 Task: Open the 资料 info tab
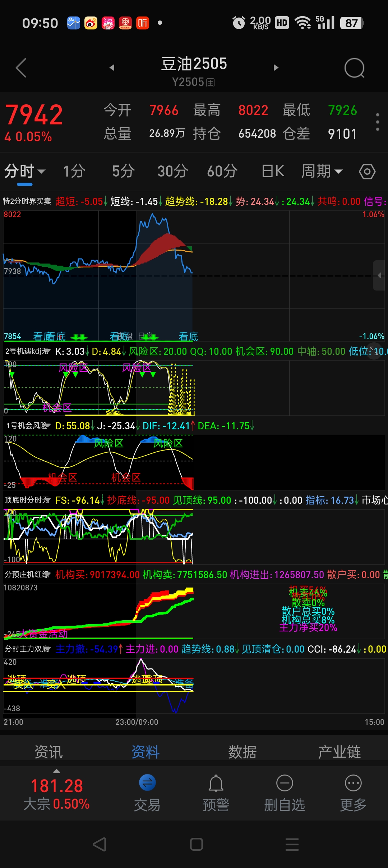(145, 752)
